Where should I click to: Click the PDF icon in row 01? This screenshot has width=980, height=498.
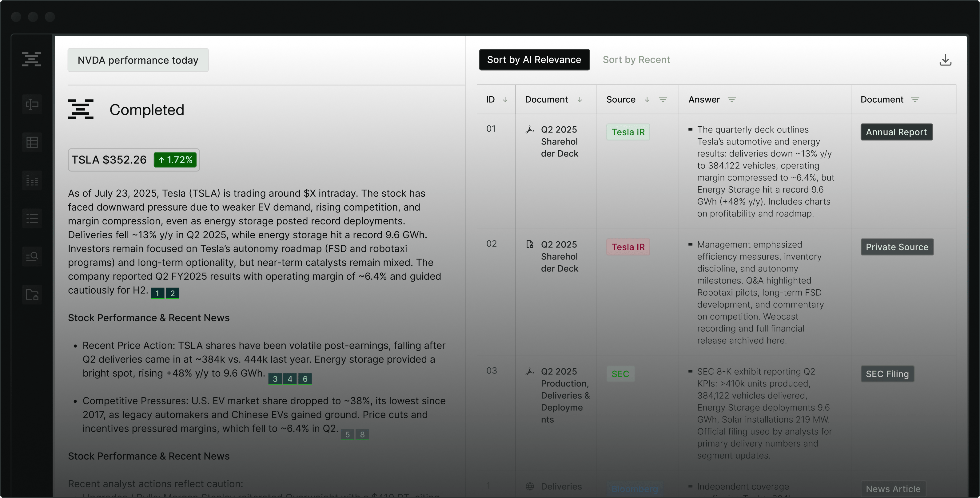[x=530, y=130]
